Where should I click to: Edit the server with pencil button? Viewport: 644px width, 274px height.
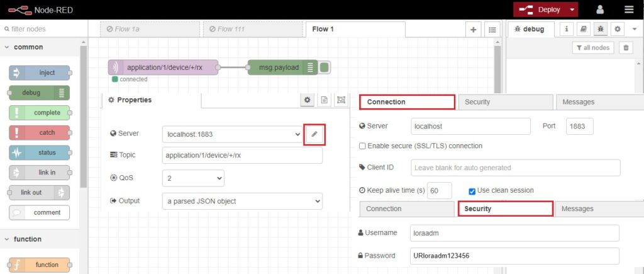[x=314, y=134]
